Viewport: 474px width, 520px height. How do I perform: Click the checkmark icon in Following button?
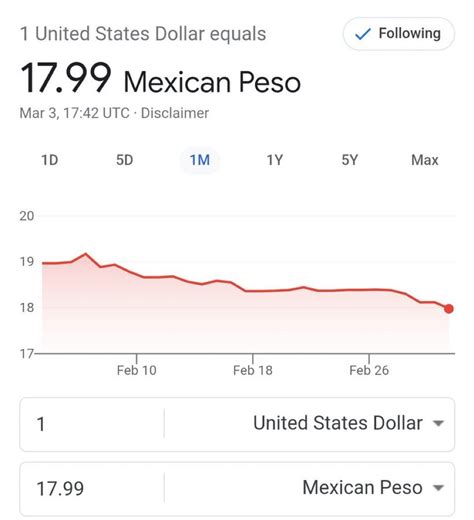tap(363, 34)
